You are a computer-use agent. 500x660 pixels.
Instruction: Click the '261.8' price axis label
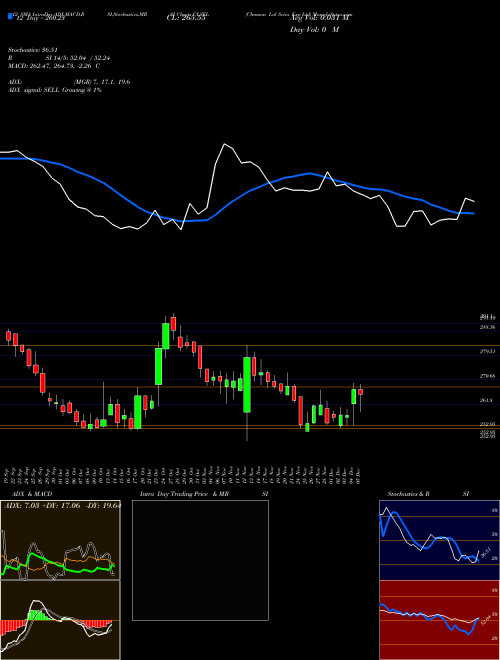(486, 401)
